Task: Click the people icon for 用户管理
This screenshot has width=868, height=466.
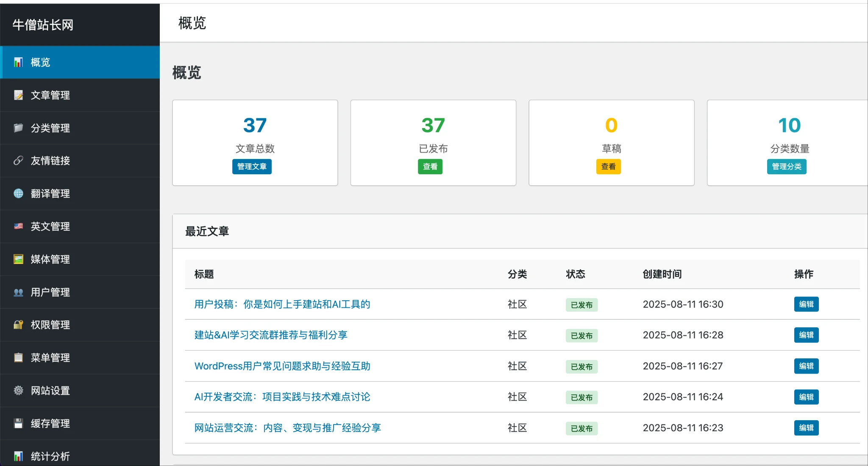Action: [18, 292]
